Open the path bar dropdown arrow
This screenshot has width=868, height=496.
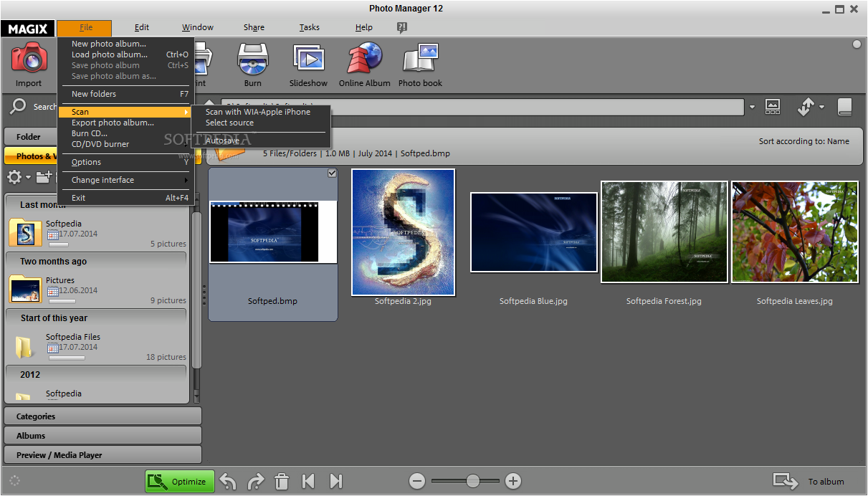click(752, 108)
